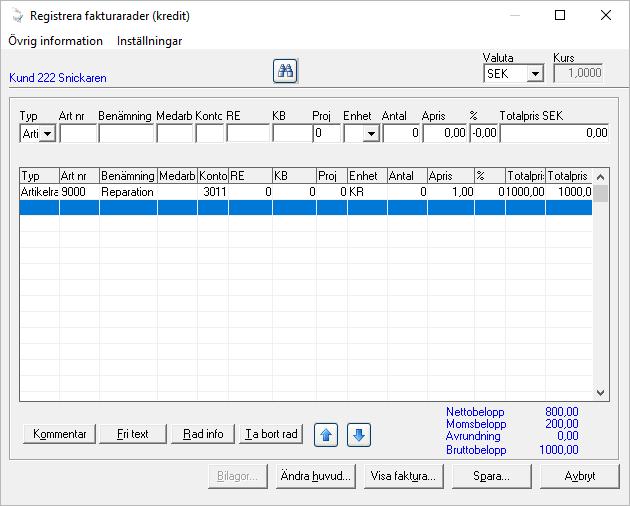The width and height of the screenshot is (630, 506).
Task: Click the Apris input field
Action: click(x=445, y=133)
